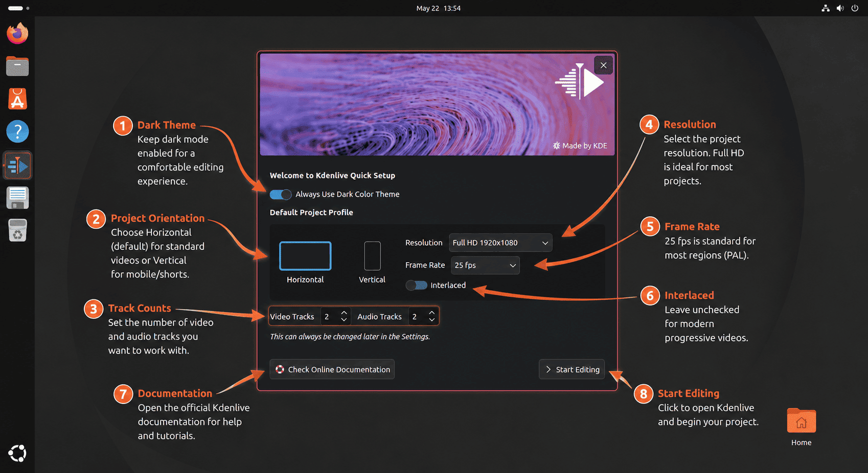Open Firefox from the dock
The width and height of the screenshot is (868, 473).
coord(17,34)
